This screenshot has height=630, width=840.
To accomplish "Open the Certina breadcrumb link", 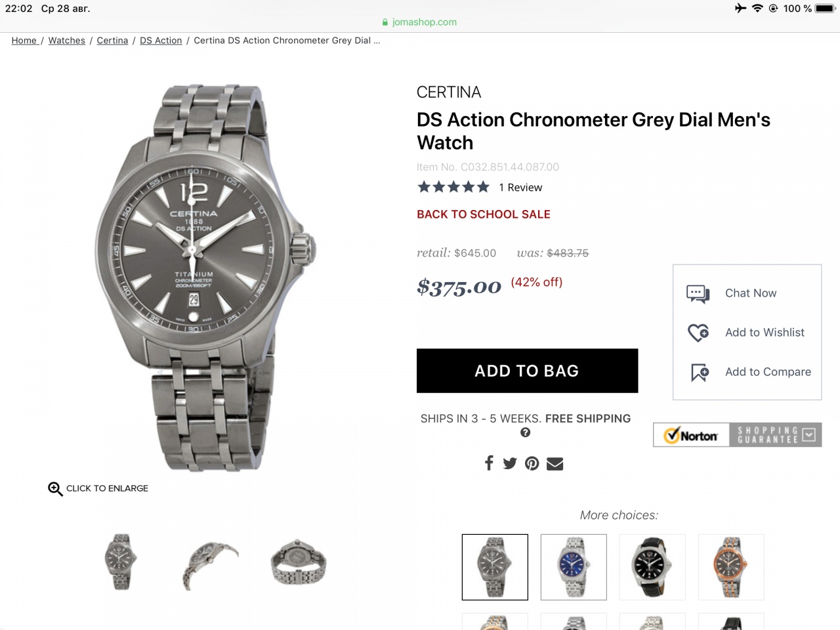I will tap(112, 41).
